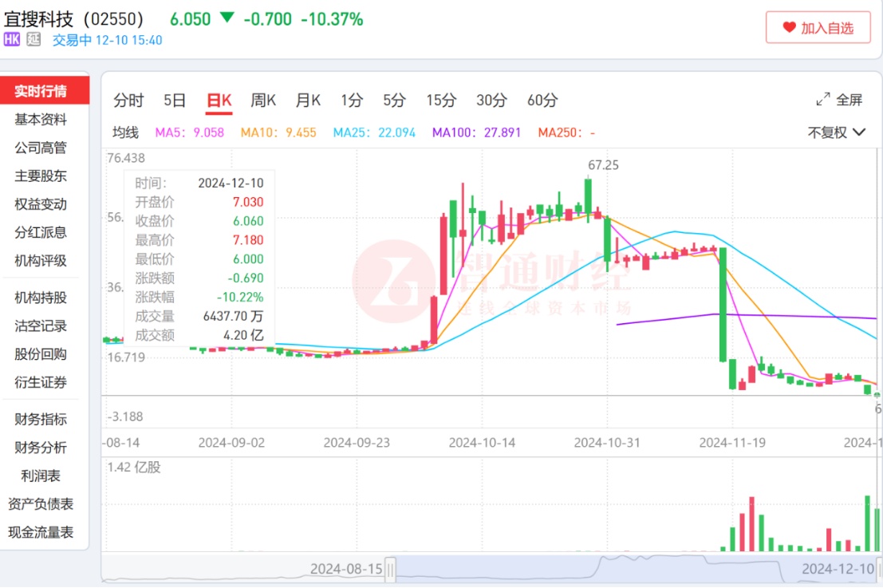Viewport: 883px width, 588px height.
Task: Click the green down-triangle price indicator
Action: pos(227,18)
